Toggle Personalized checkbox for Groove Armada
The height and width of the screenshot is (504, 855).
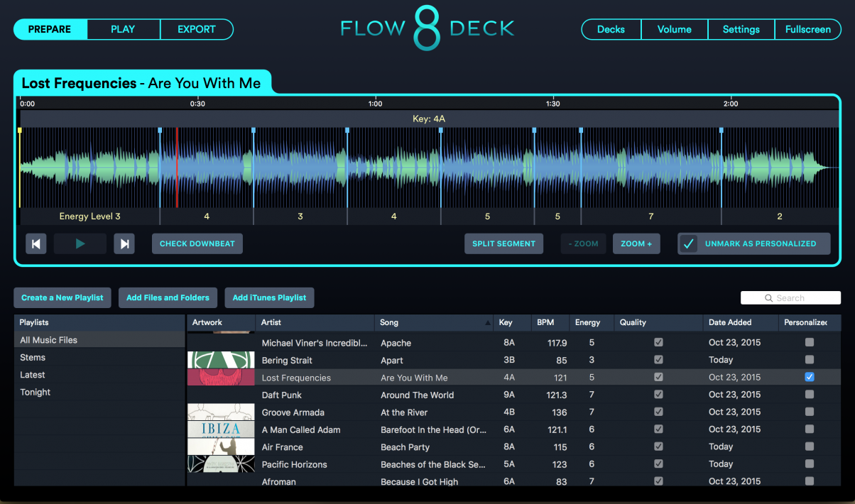[810, 412]
